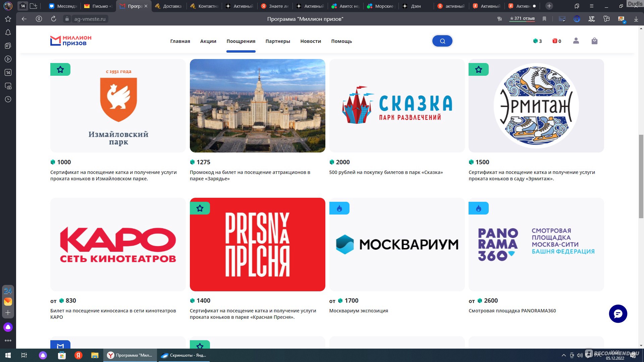Click the star badge on Эрмитаж card
This screenshot has height=362, width=644.
[x=479, y=69]
